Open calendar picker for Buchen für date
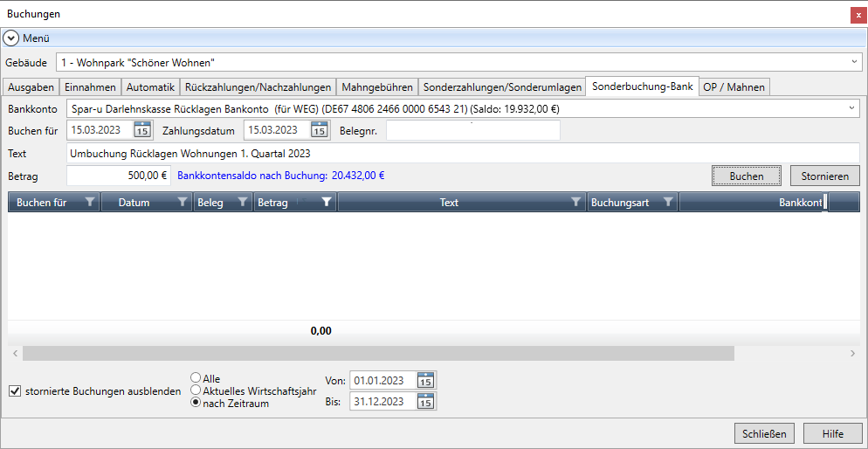Screen dimensions: 868x449 click(x=142, y=130)
